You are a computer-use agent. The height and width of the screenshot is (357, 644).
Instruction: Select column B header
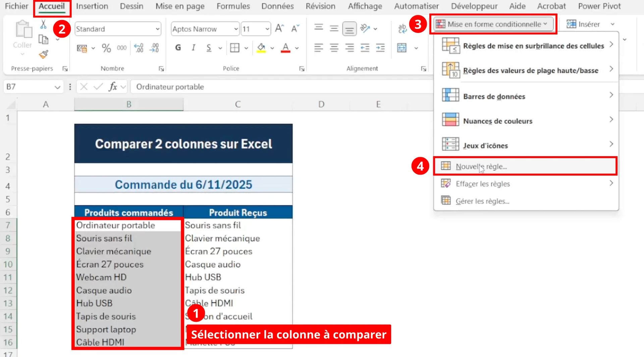[129, 104]
